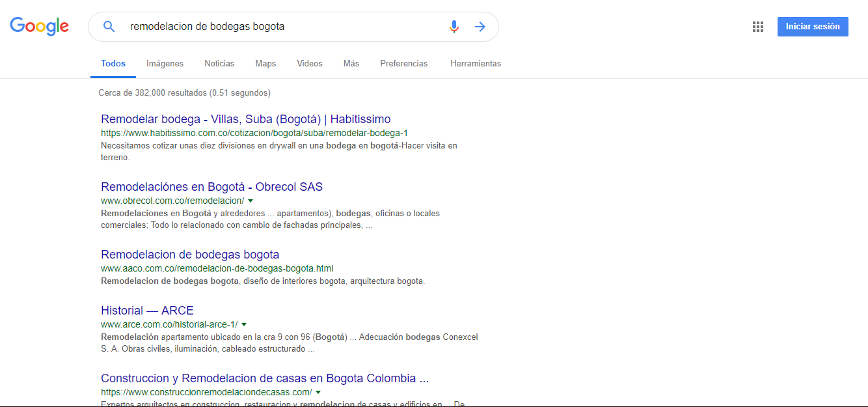Expand dropdown arrow next to obrecol.com.co URL

pos(251,201)
